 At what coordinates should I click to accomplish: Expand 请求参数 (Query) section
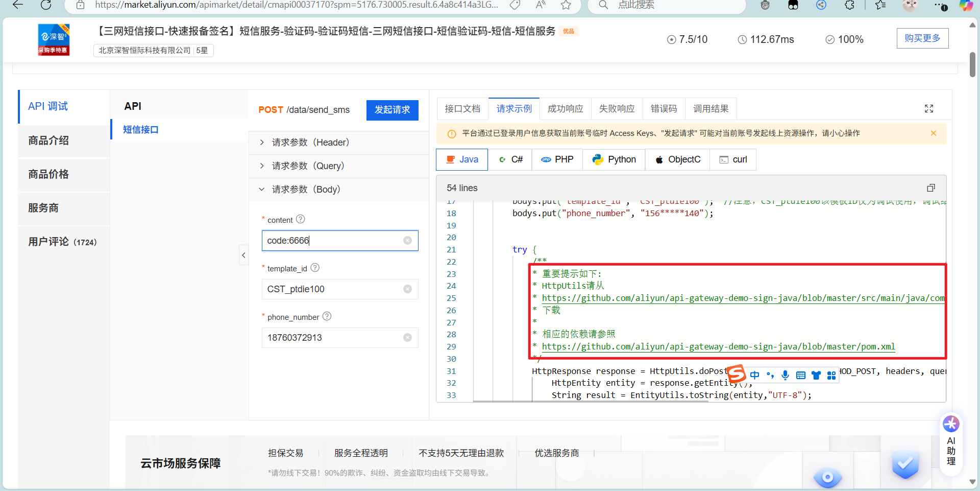coord(338,166)
